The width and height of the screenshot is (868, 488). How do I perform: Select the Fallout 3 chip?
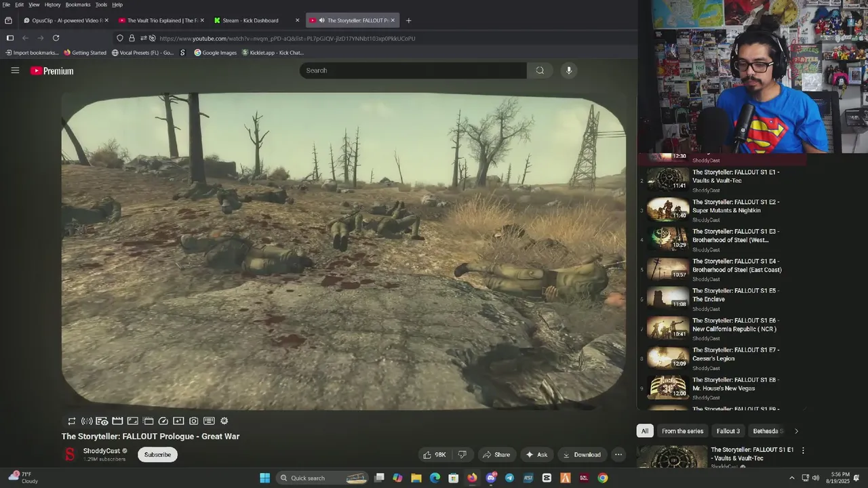[x=728, y=431]
